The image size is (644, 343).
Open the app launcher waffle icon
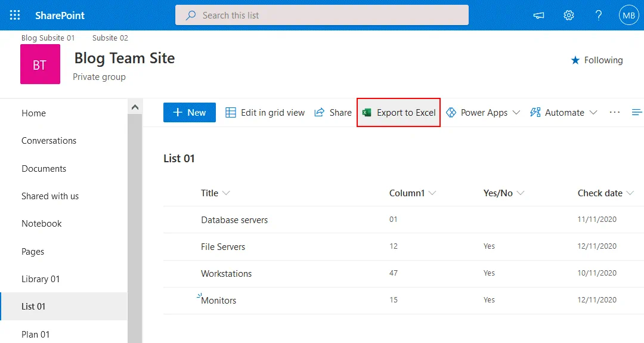[15, 16]
